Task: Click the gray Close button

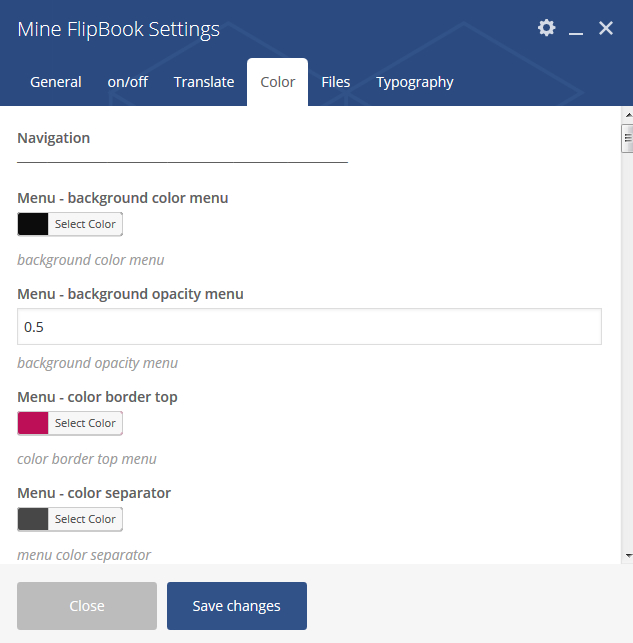Action: coord(87,606)
